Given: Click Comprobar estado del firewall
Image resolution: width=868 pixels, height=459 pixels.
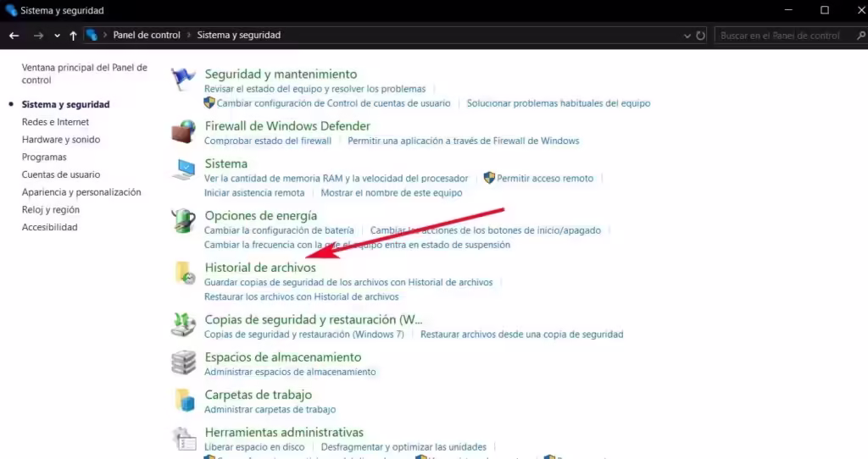Looking at the screenshot, I should pos(268,141).
